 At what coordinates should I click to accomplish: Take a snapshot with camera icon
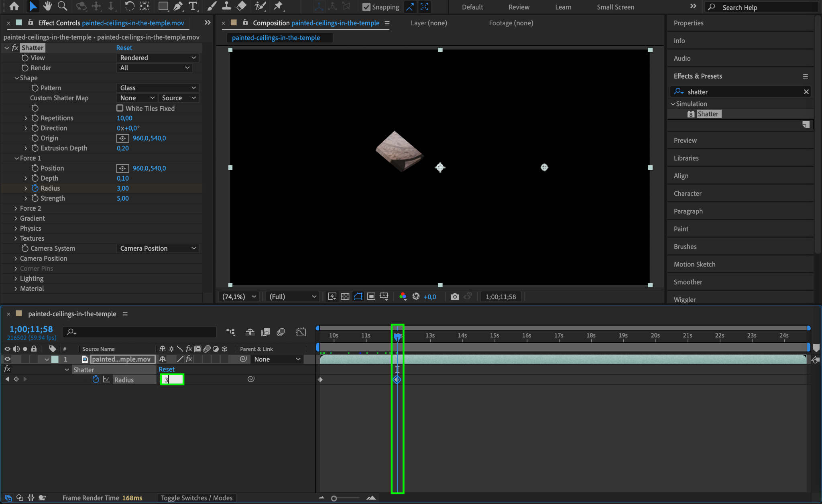pyautogui.click(x=454, y=297)
